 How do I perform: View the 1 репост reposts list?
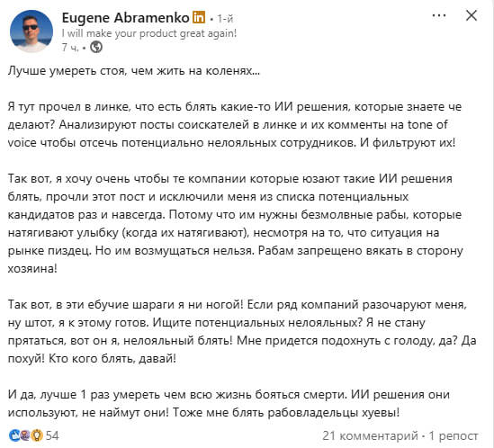coord(454,435)
